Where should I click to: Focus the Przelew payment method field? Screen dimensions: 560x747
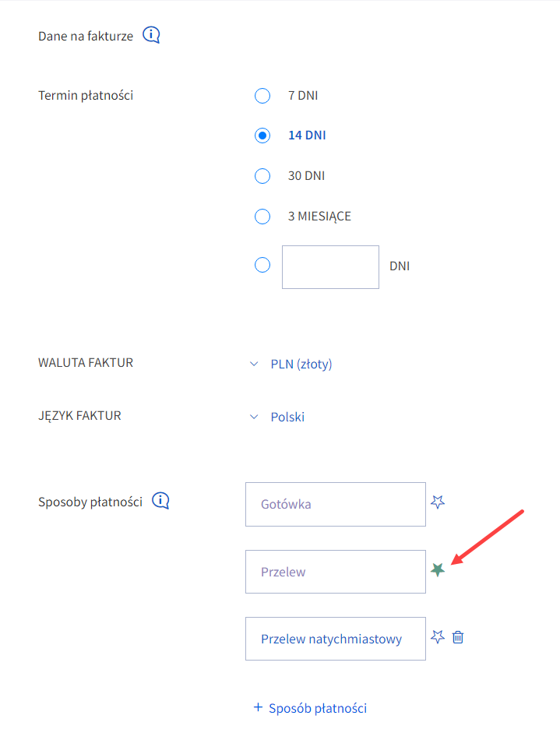[x=335, y=572]
